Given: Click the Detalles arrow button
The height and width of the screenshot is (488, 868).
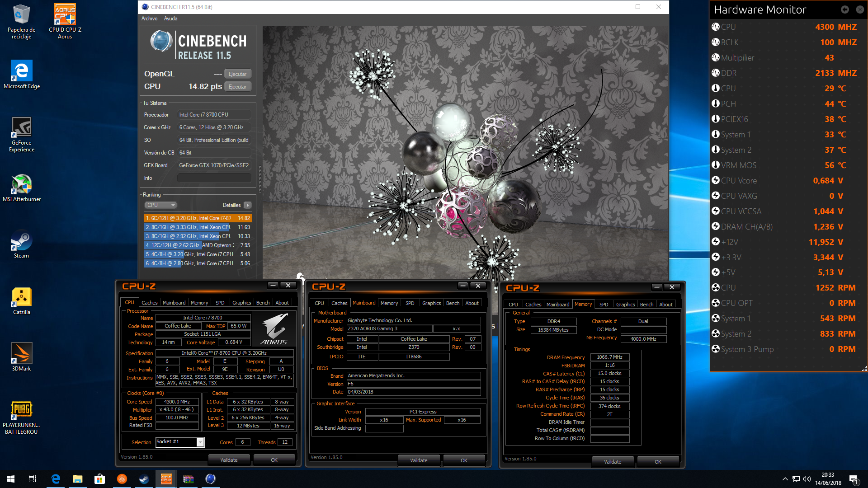Looking at the screenshot, I should 248,205.
